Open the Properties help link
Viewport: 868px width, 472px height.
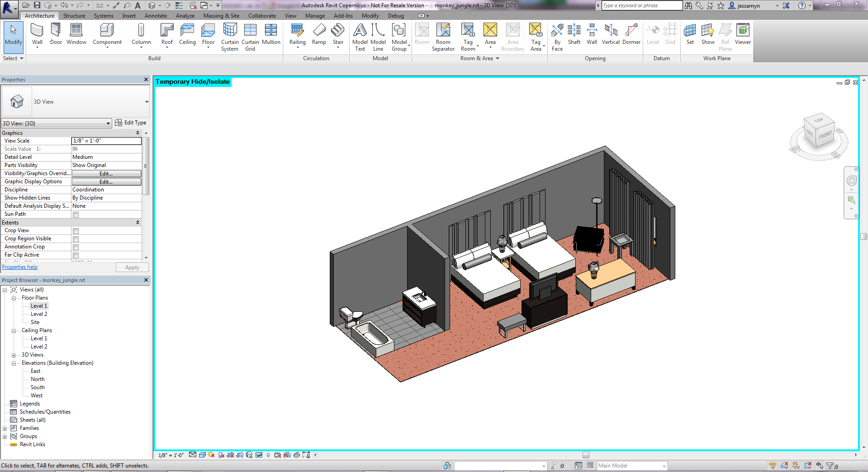(20, 267)
